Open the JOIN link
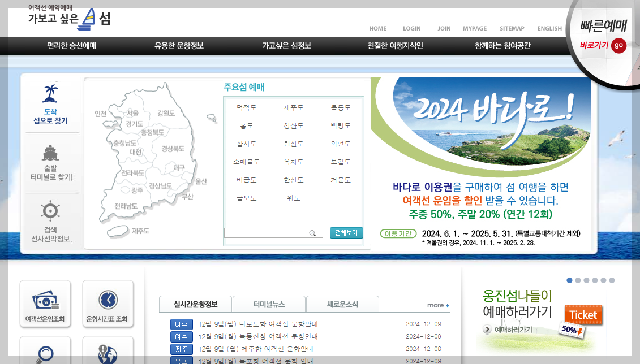 tap(444, 28)
